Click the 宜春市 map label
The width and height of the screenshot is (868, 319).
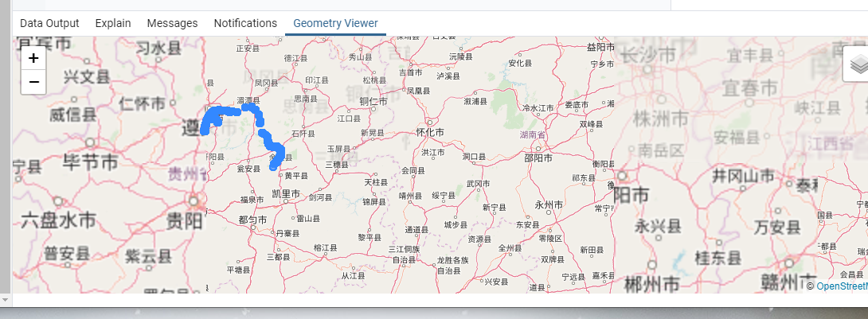(749, 88)
